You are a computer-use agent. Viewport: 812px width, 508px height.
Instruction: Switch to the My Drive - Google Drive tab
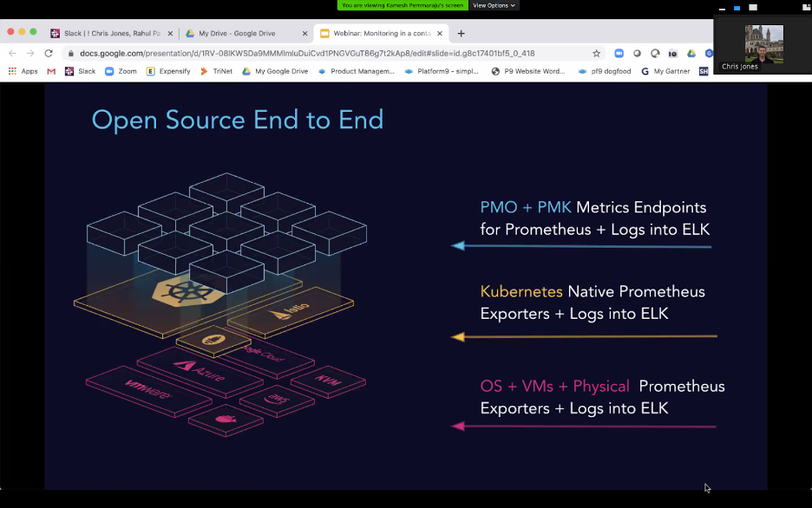(246, 33)
